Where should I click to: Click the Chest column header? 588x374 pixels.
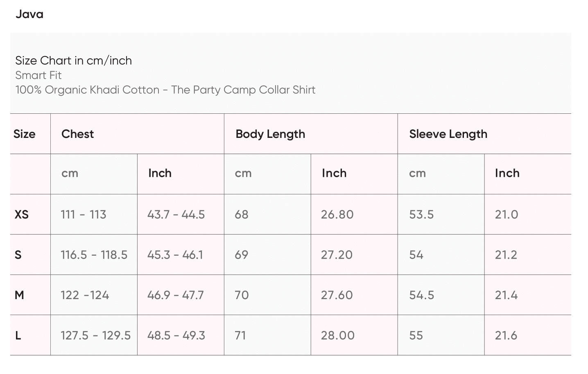pos(78,134)
